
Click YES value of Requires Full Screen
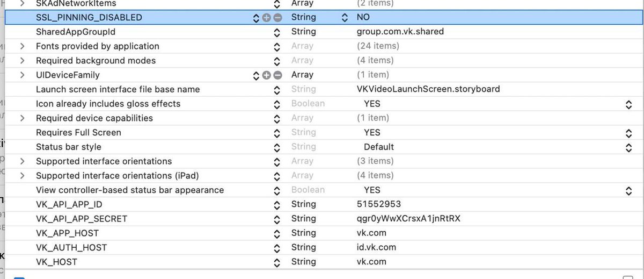click(x=372, y=133)
